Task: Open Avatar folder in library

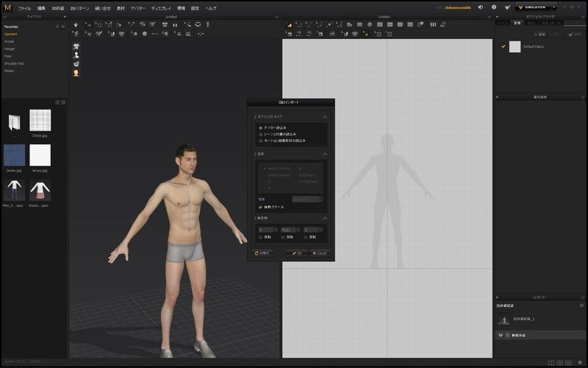Action: click(10, 42)
